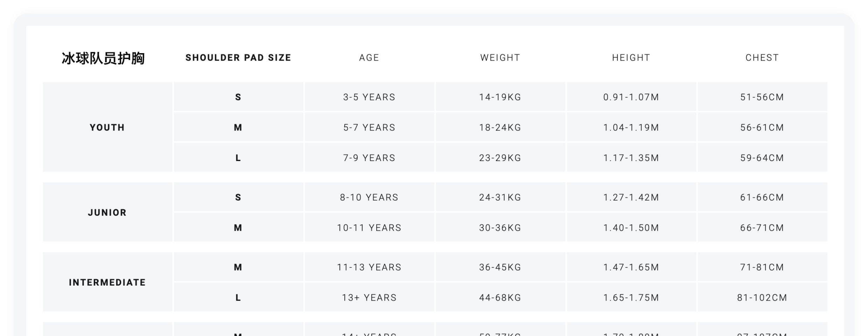Click the JUNIOR category cell

point(107,212)
